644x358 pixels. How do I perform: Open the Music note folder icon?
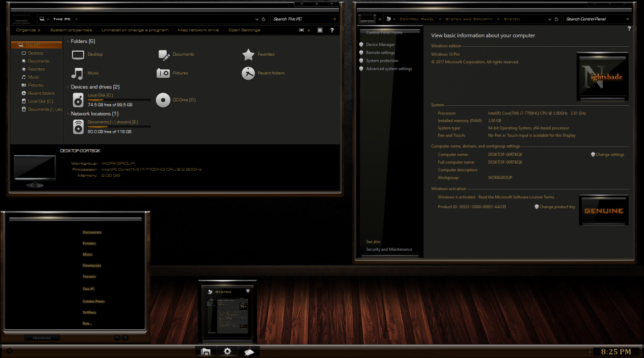tap(77, 74)
